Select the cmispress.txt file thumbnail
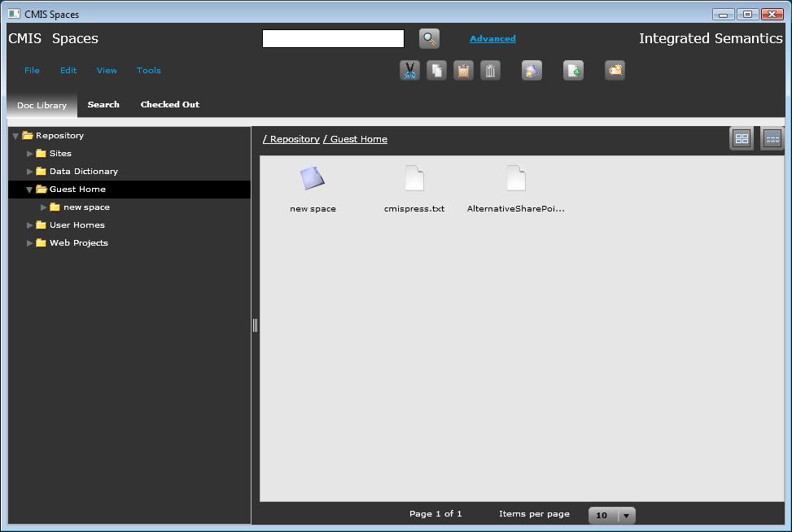The height and width of the screenshot is (532, 792). (x=414, y=179)
